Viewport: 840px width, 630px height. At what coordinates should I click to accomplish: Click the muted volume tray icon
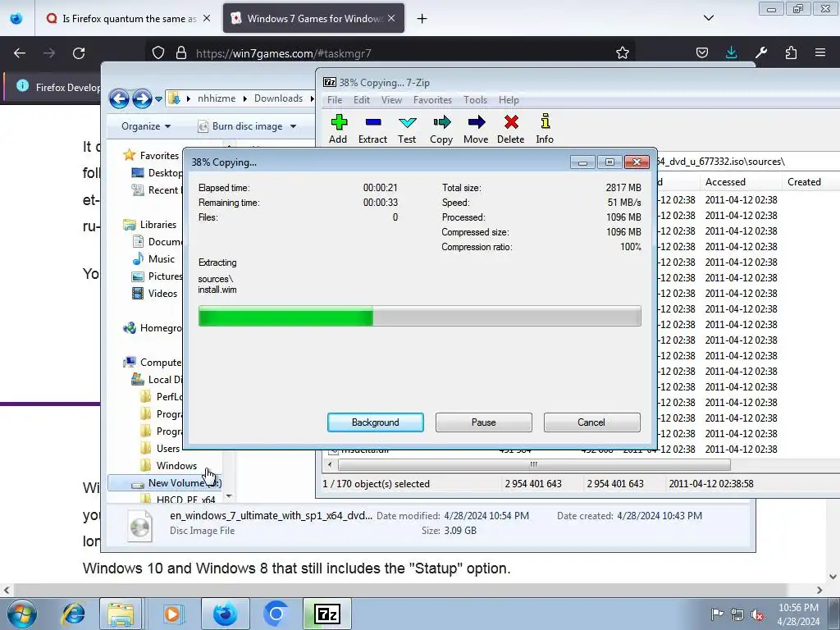point(757,614)
